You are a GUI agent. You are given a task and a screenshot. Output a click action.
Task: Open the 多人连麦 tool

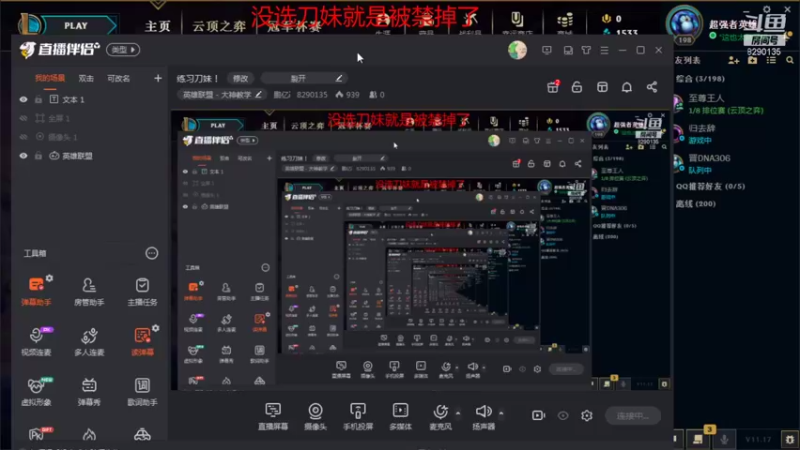click(x=89, y=341)
